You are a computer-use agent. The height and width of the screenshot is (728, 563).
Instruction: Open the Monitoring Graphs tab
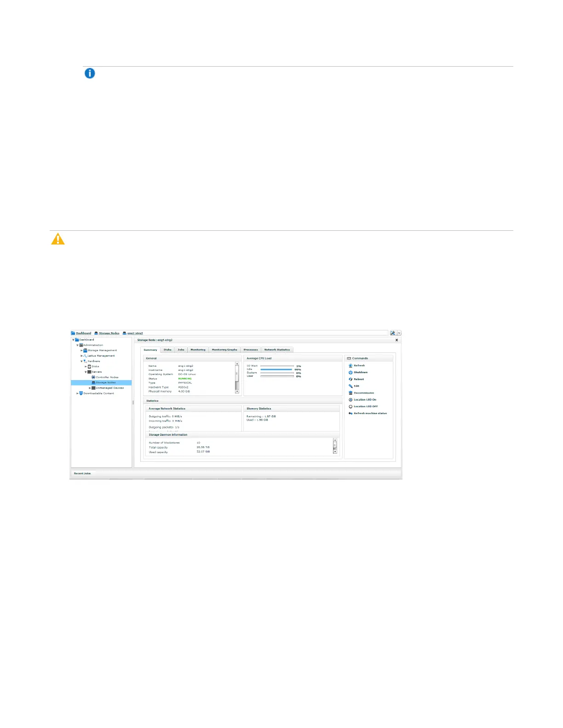[x=224, y=350]
